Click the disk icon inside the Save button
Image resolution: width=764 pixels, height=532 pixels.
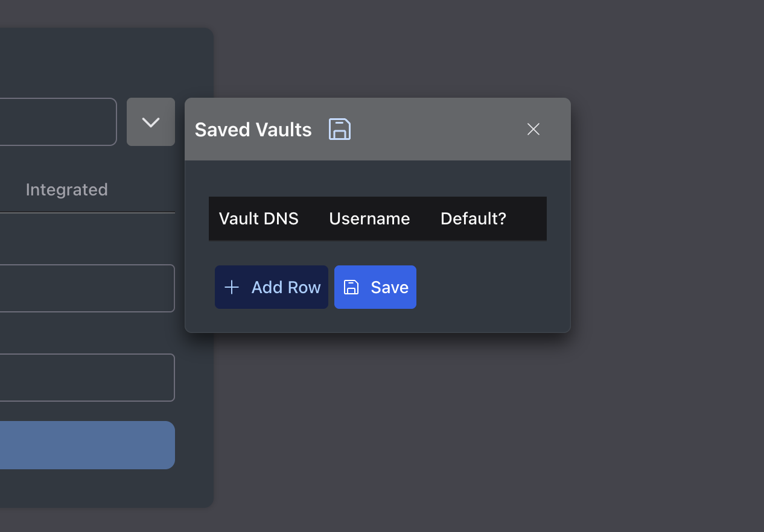pyautogui.click(x=351, y=287)
